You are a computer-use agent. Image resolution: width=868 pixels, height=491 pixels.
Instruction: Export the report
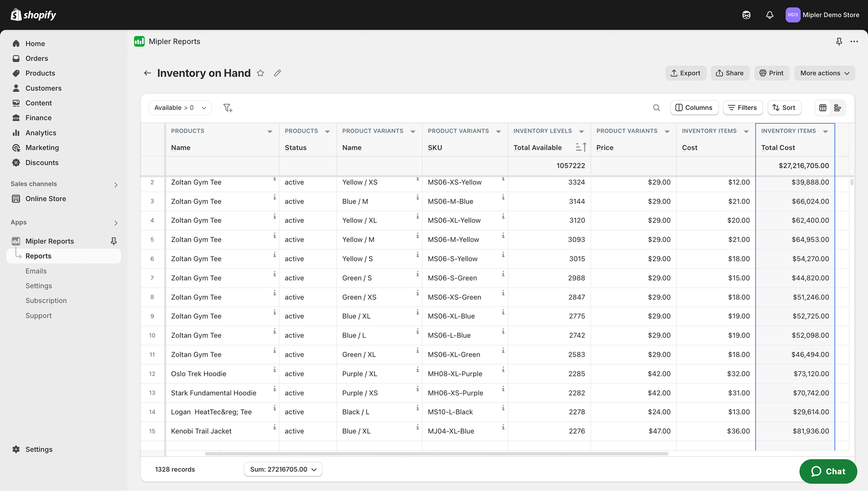[x=686, y=73]
